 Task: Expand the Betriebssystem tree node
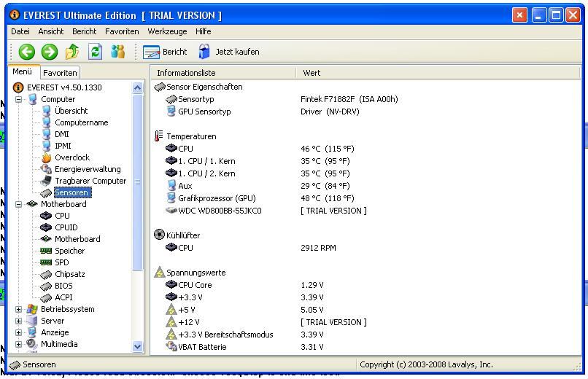pos(18,309)
